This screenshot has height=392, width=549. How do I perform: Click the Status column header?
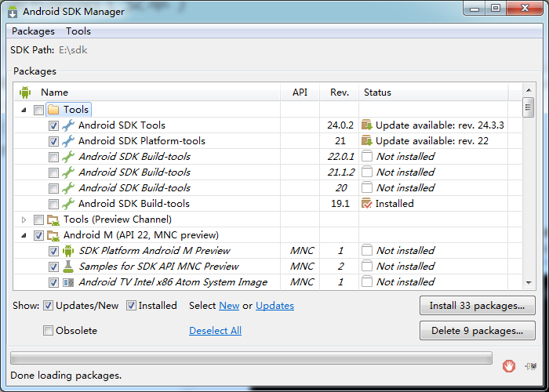click(433, 93)
